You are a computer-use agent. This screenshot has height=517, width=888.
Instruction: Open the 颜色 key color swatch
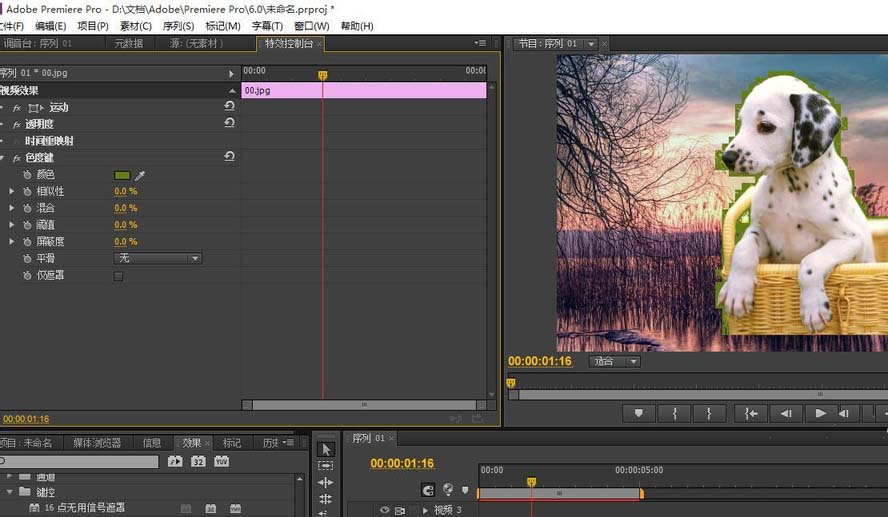pos(122,175)
